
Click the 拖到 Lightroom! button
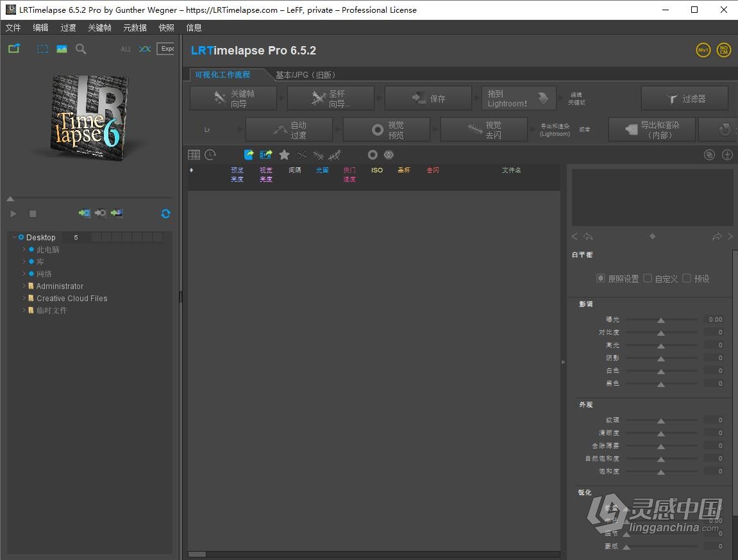pyautogui.click(x=519, y=98)
